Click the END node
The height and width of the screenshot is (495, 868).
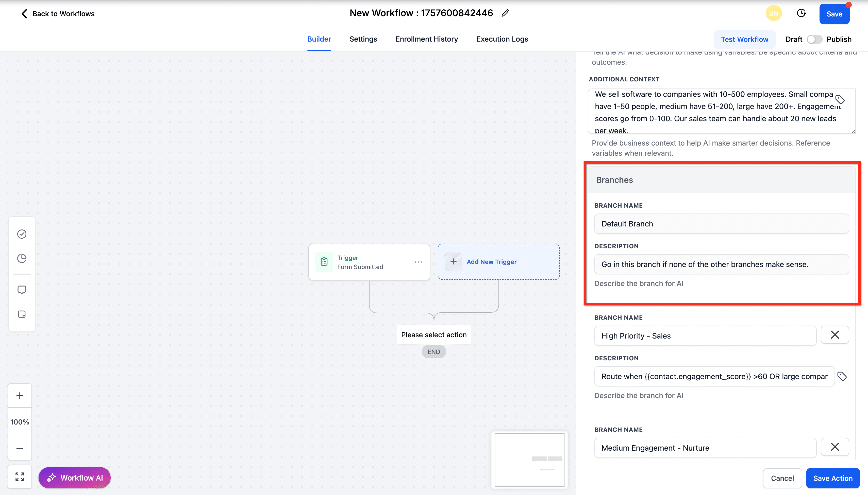(x=434, y=352)
